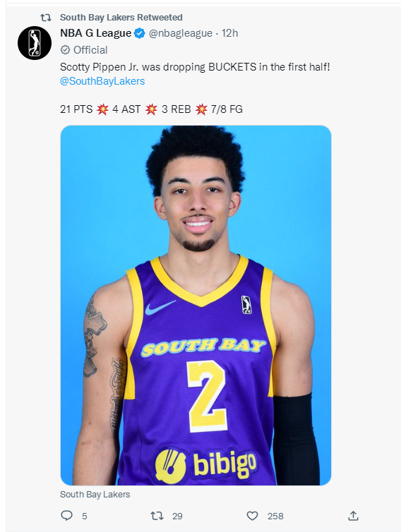
Task: Like the tweet with the heart icon
Action: pyautogui.click(x=252, y=516)
